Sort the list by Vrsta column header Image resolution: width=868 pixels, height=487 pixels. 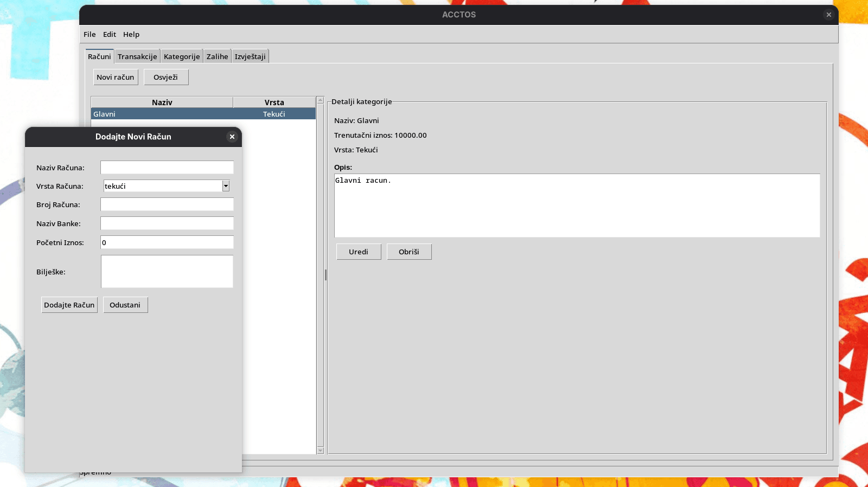[274, 102]
